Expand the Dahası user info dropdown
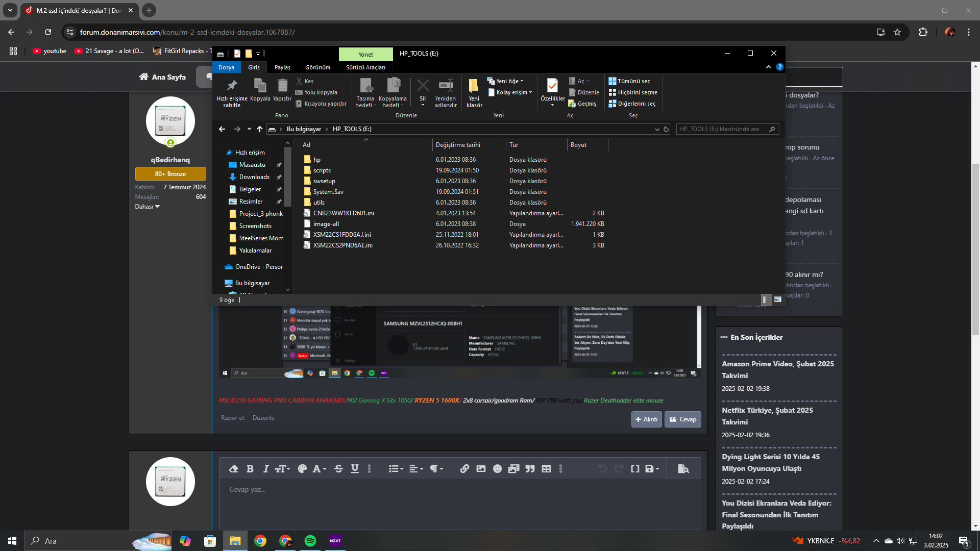The height and width of the screenshot is (551, 980). [x=147, y=207]
